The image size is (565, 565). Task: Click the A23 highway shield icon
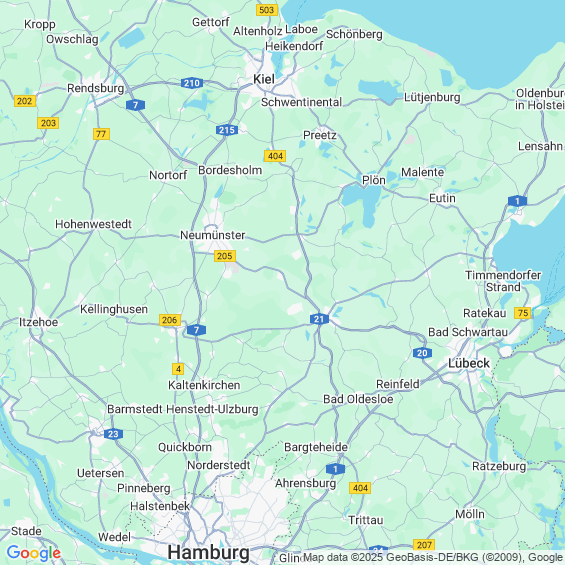(x=114, y=434)
